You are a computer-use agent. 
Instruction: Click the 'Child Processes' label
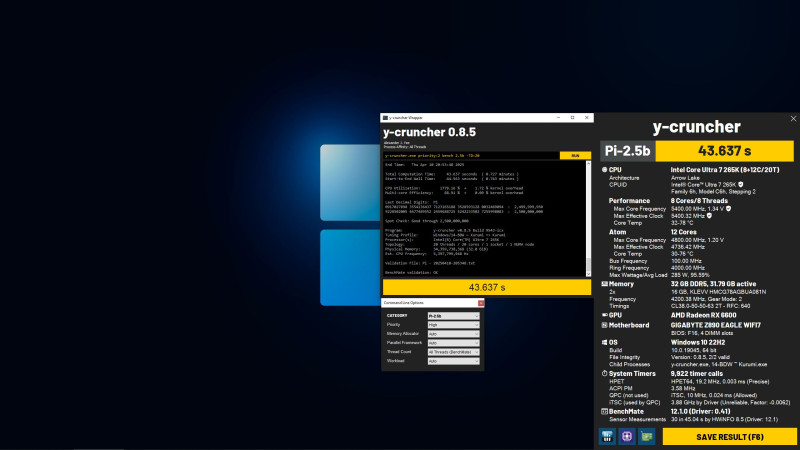coord(629,364)
